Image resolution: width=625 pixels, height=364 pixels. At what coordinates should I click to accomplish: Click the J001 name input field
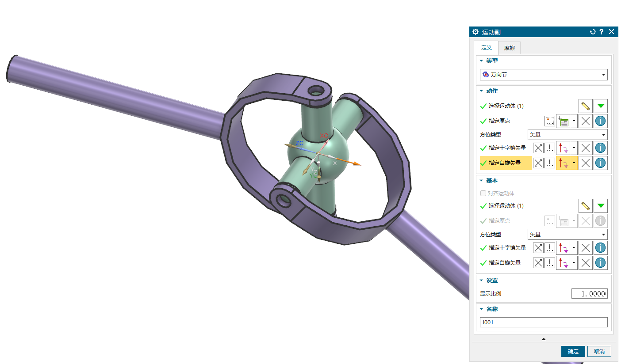point(544,322)
